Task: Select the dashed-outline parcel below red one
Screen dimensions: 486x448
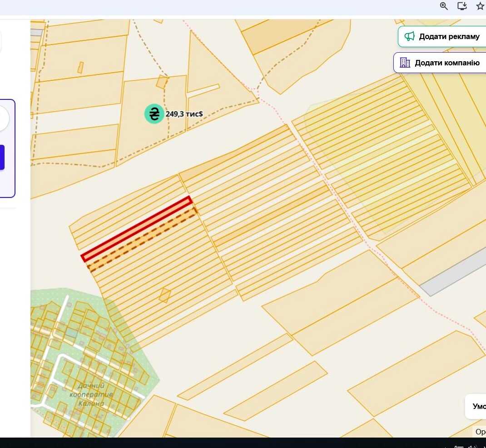Action: 143,240
